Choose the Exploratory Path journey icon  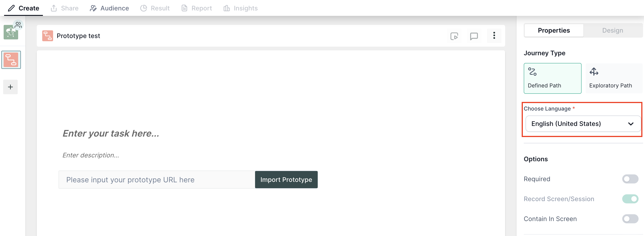coord(594,72)
